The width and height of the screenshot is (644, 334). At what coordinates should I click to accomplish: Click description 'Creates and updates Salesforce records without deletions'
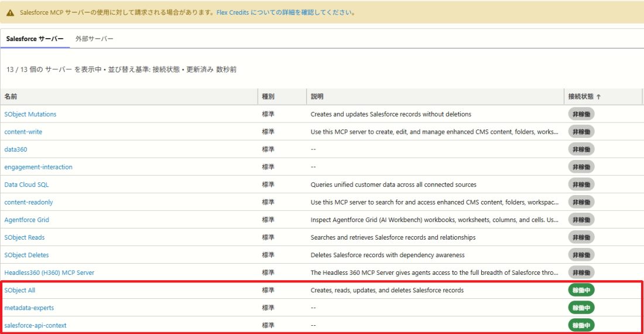click(391, 114)
